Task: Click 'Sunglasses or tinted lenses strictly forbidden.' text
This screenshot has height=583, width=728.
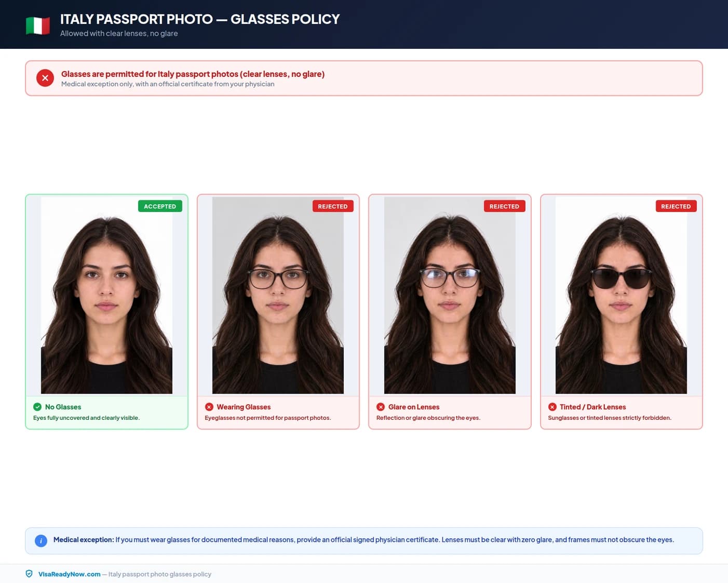Action: pos(610,418)
